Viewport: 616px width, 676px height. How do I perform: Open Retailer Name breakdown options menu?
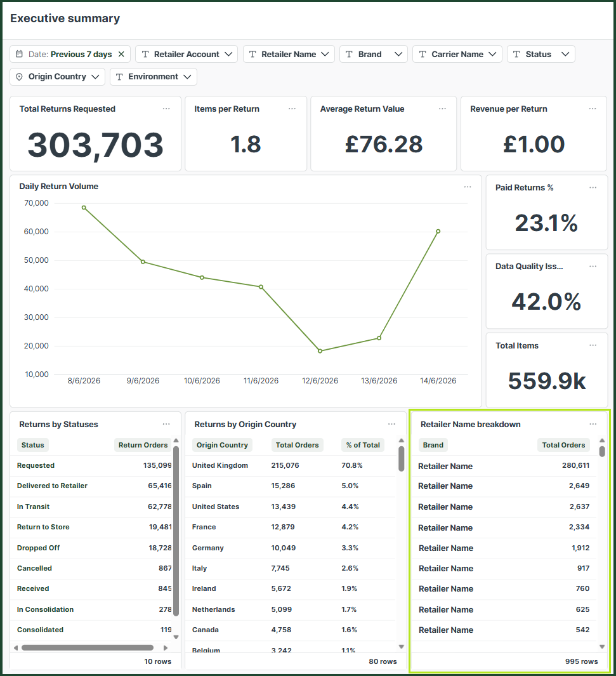pos(593,424)
